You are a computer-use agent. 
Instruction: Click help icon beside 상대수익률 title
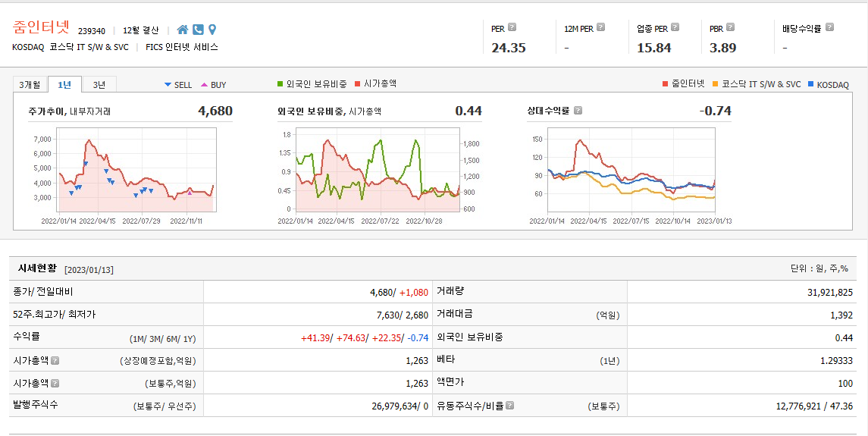coord(578,110)
